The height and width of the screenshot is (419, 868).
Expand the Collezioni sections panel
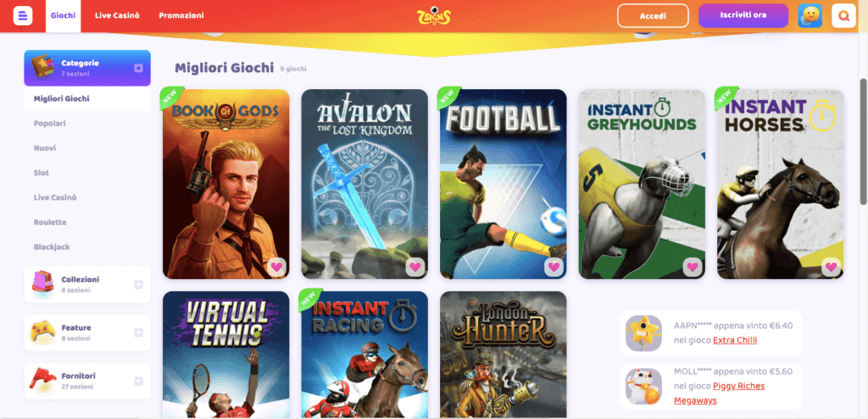[138, 284]
